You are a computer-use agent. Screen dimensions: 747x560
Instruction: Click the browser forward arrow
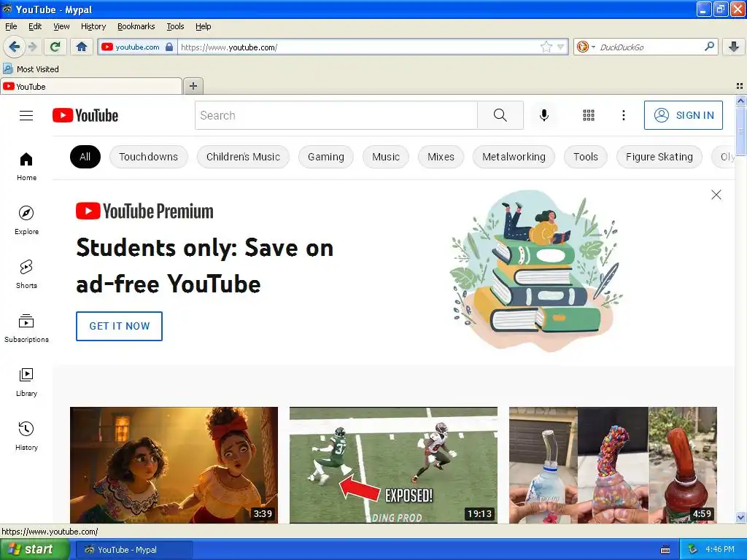pyautogui.click(x=32, y=47)
